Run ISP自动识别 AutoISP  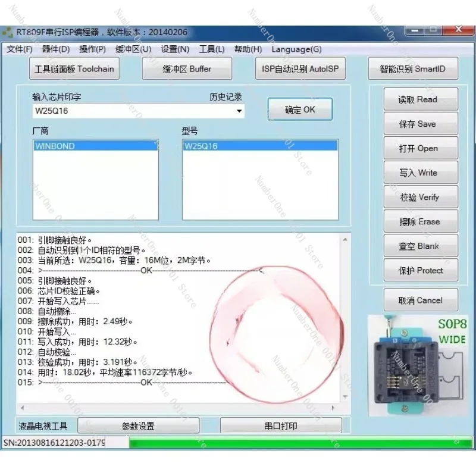(x=300, y=69)
